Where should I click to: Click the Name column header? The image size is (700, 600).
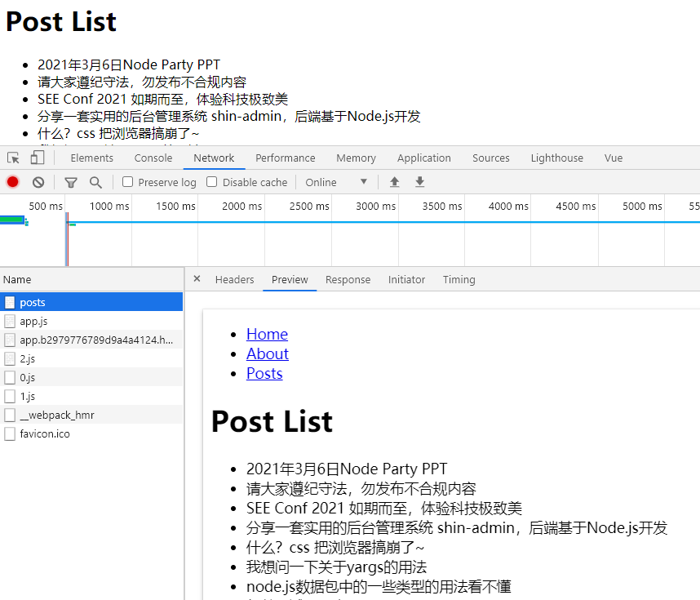[91, 280]
